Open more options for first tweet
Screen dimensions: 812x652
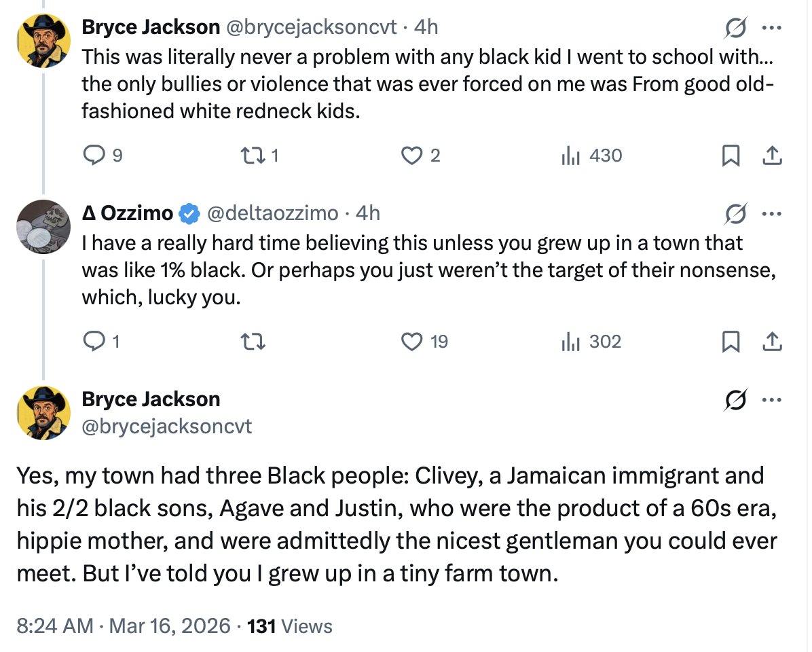pos(772,29)
